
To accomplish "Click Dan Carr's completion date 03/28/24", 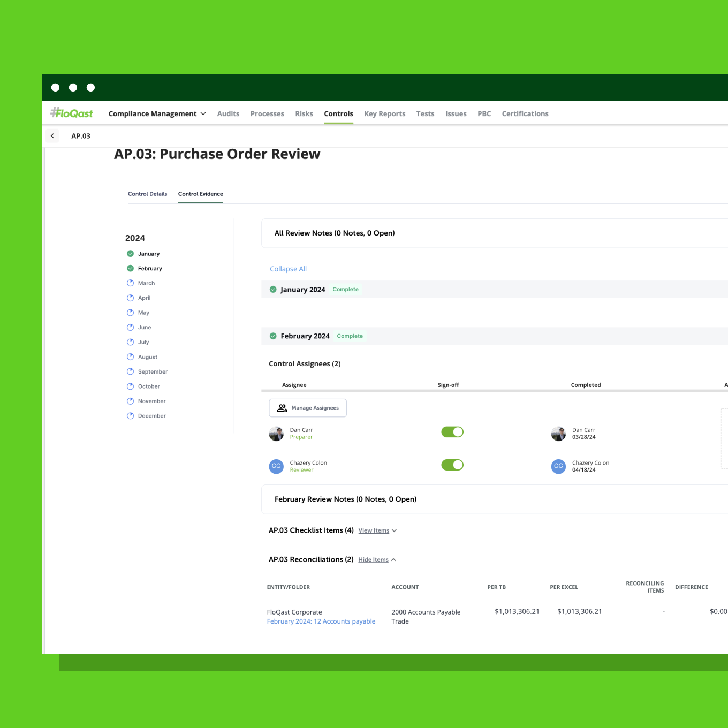I will (584, 437).
